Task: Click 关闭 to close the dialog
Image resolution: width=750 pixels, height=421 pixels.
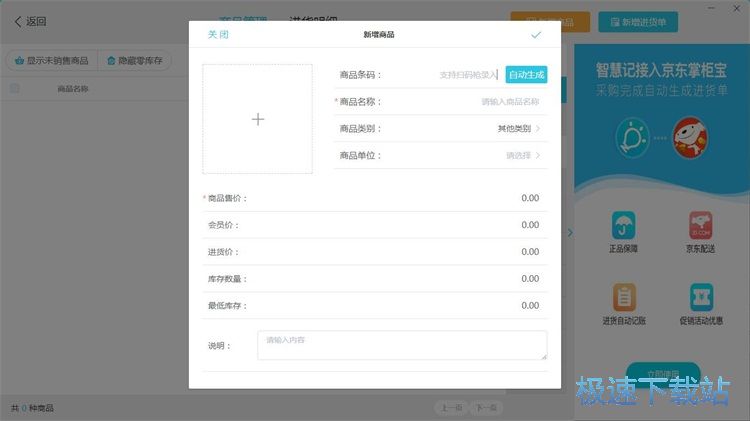Action: [218, 35]
